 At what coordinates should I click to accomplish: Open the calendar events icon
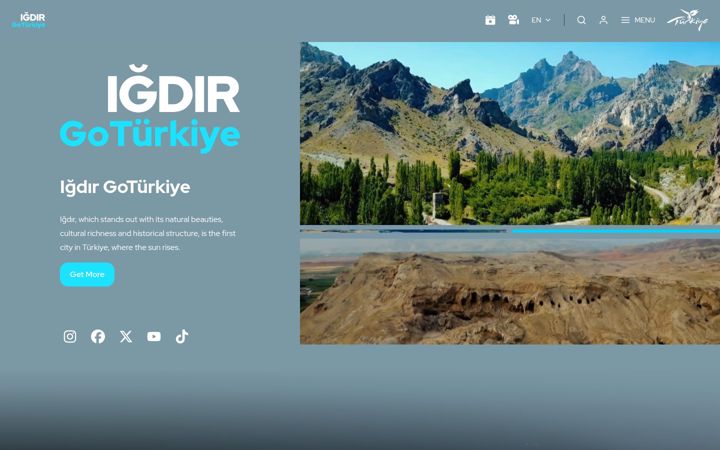point(490,20)
